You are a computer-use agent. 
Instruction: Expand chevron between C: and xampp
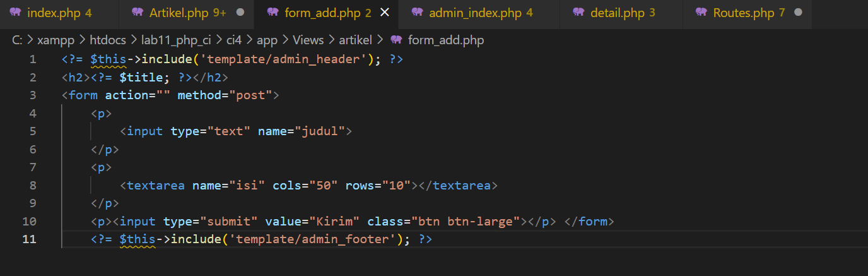(30, 40)
